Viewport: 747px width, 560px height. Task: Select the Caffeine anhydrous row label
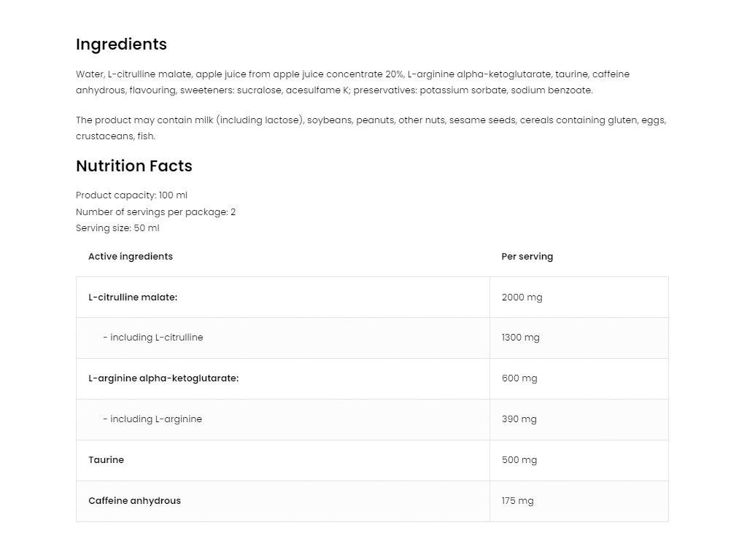[134, 501]
